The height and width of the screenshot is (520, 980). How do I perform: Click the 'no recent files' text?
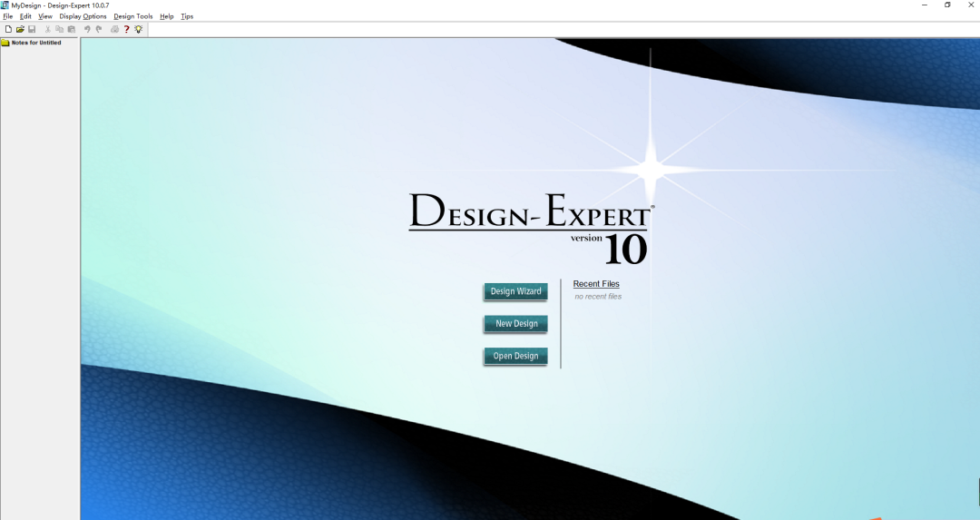coord(598,296)
